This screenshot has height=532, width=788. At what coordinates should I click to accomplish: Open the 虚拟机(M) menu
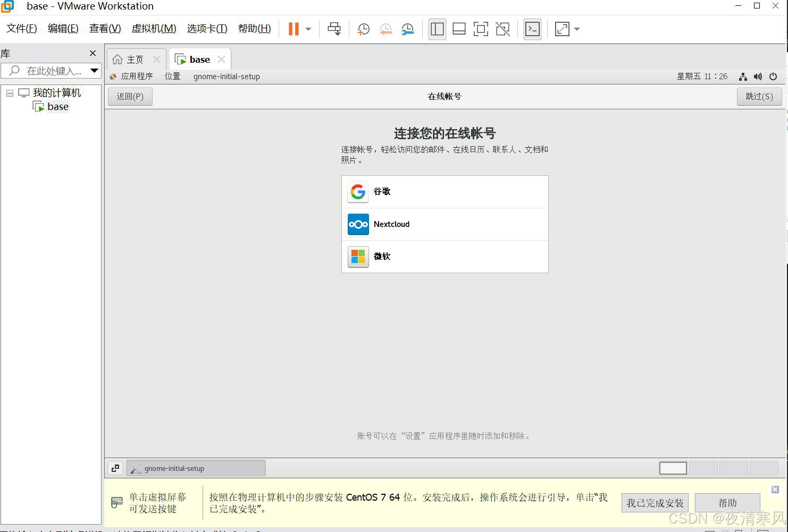click(154, 29)
